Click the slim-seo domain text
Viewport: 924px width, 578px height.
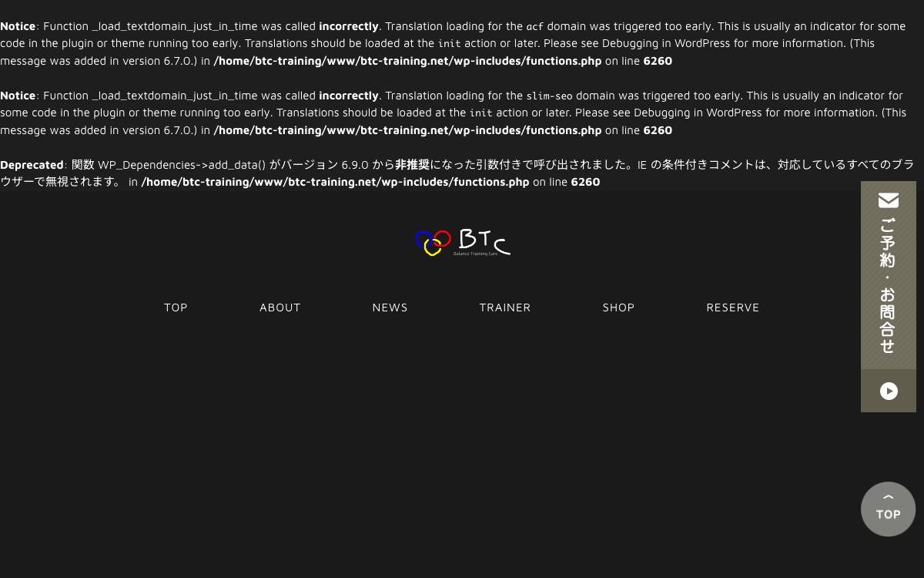(549, 96)
